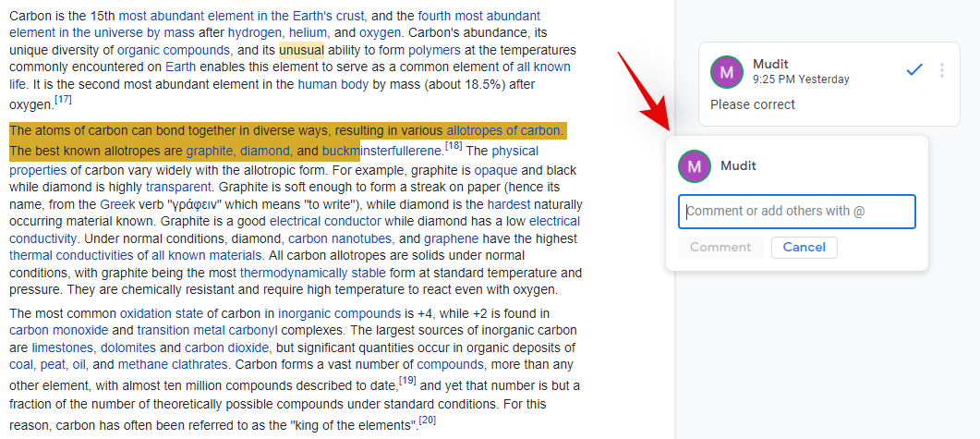
Task: Open the "allotropes of carbon" link
Action: (503, 131)
